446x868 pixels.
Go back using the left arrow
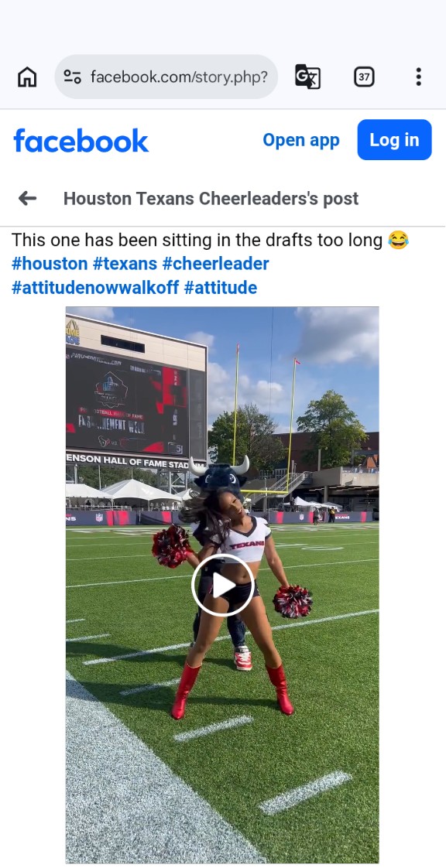click(27, 198)
